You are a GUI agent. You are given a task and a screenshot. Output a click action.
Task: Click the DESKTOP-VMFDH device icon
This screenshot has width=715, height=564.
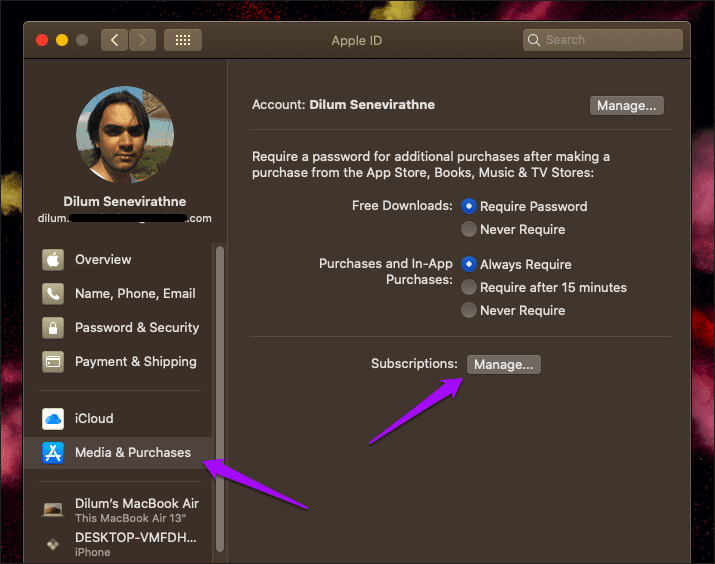coord(53,544)
